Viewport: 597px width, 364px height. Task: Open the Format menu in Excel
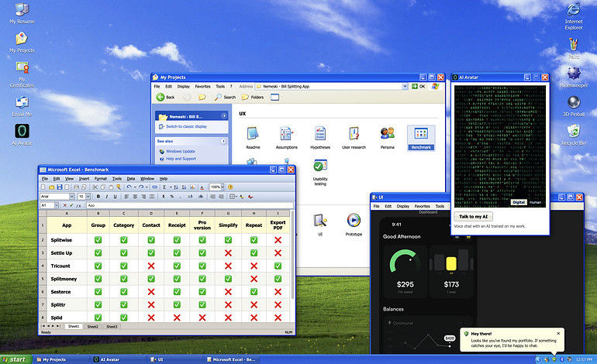click(x=101, y=179)
